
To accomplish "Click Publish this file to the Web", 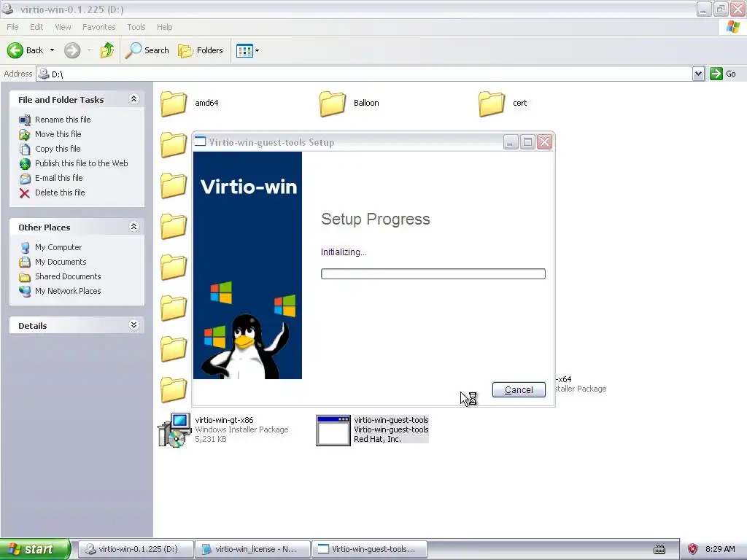I will [x=81, y=163].
